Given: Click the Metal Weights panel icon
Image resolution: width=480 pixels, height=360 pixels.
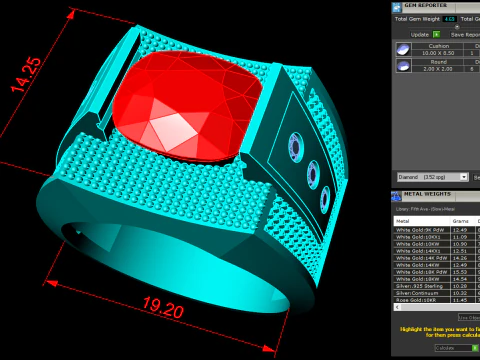Looking at the screenshot, I should tap(396, 196).
